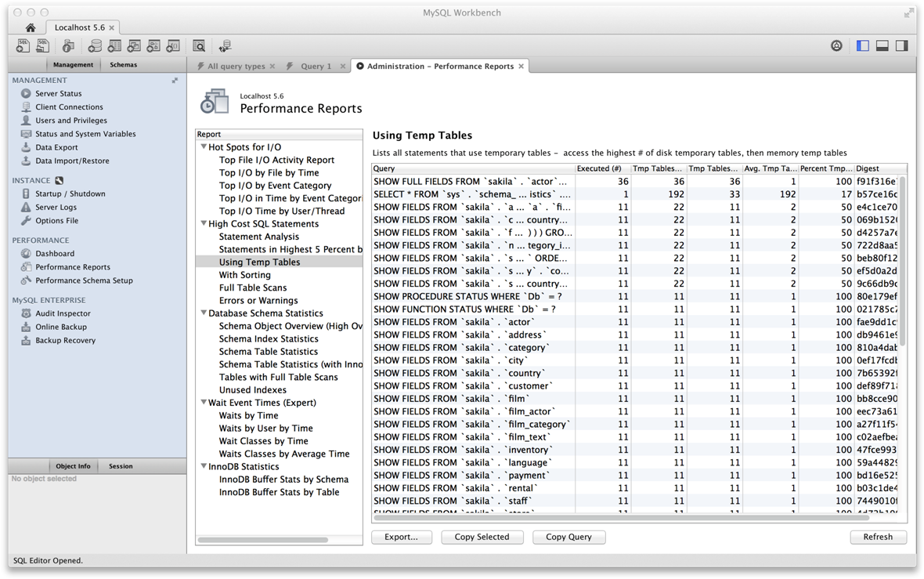
Task: Open the search table data tool
Action: [199, 46]
